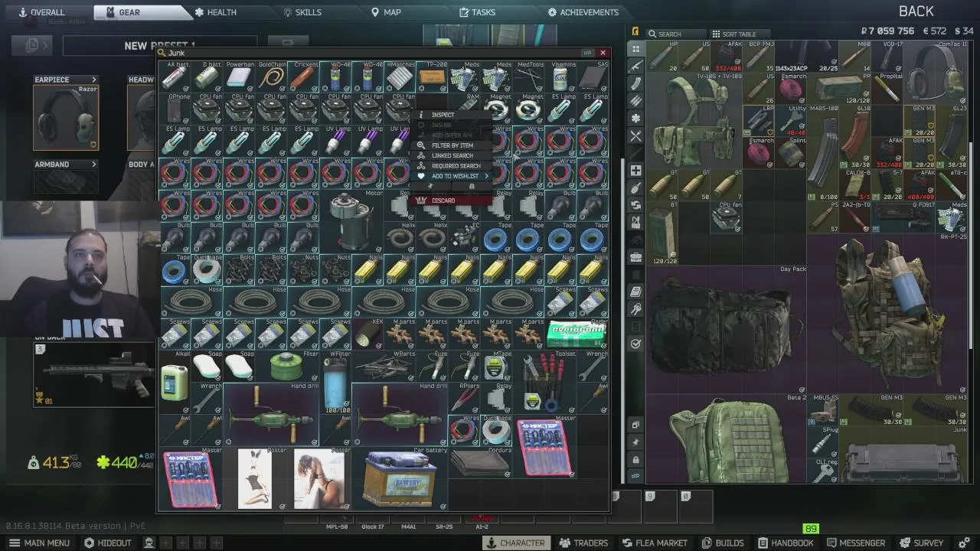The image size is (980, 551).
Task: Select the Razor headset in Earpiece slot
Action: [x=65, y=118]
